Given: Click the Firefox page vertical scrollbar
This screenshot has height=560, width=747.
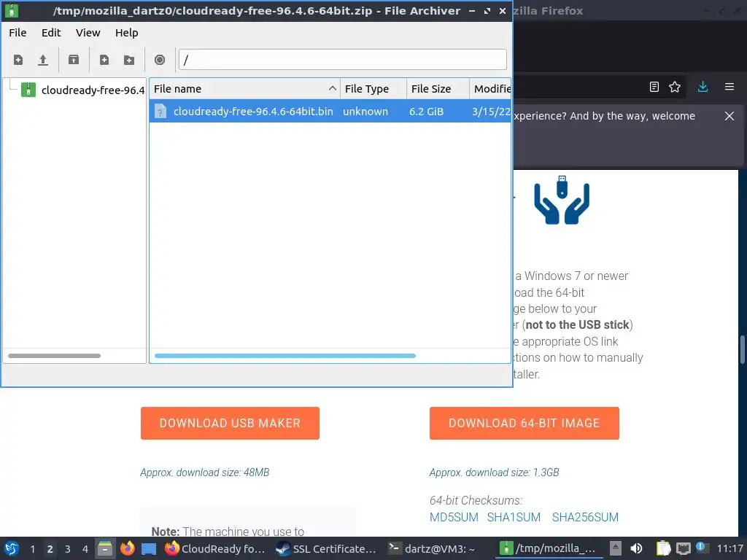Looking at the screenshot, I should (742, 350).
